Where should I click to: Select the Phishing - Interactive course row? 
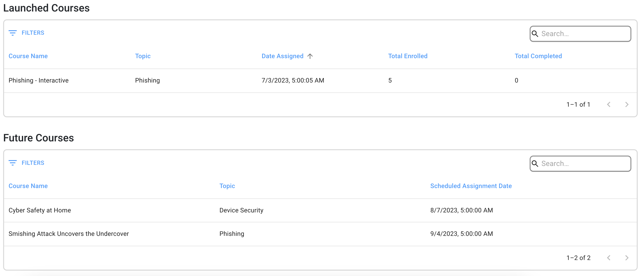coord(38,80)
